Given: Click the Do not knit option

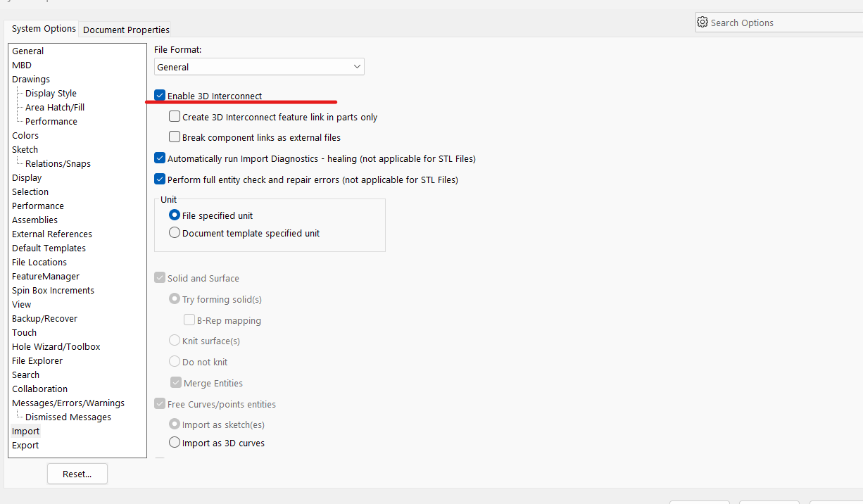Looking at the screenshot, I should coord(175,362).
